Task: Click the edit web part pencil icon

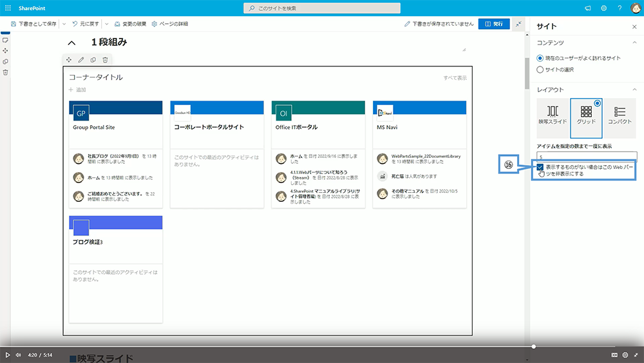Action: pos(81,59)
